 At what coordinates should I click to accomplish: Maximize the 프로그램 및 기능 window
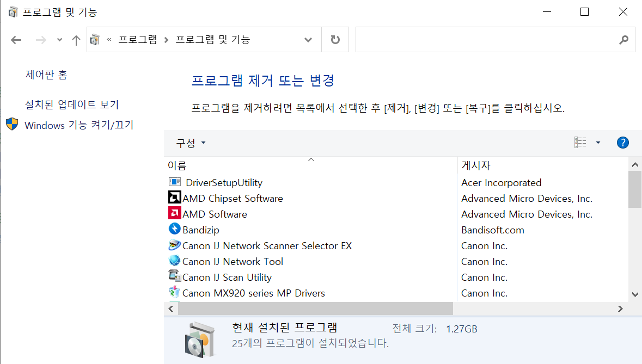click(x=585, y=12)
